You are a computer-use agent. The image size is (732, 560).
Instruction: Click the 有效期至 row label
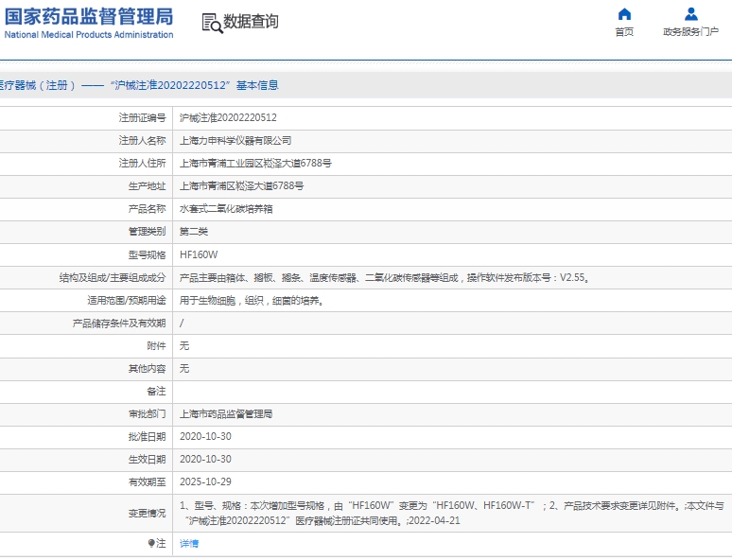point(147,482)
